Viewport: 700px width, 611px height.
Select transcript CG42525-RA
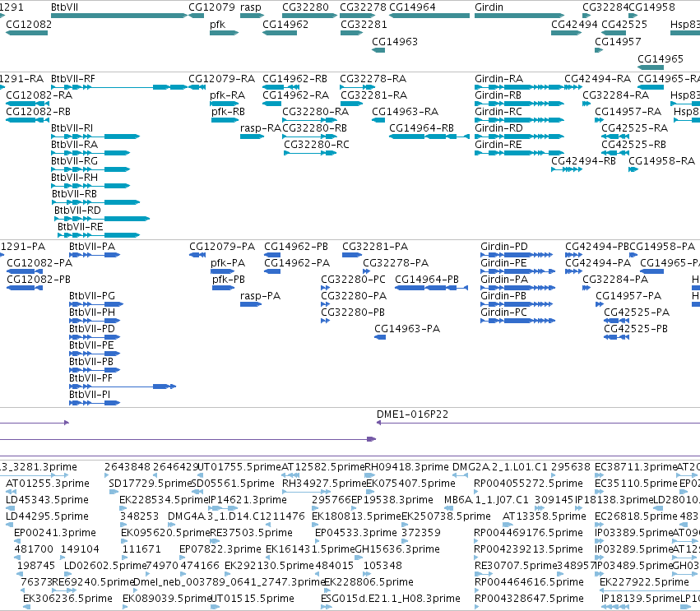point(634,128)
